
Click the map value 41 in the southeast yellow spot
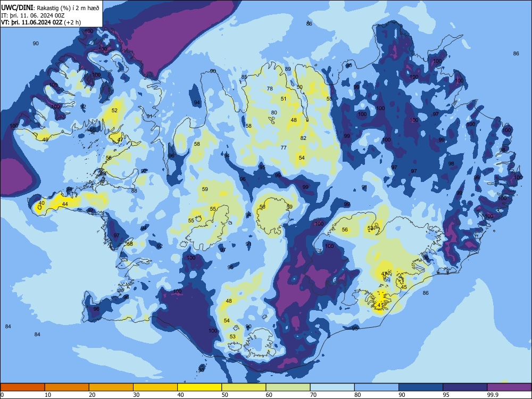click(x=380, y=305)
